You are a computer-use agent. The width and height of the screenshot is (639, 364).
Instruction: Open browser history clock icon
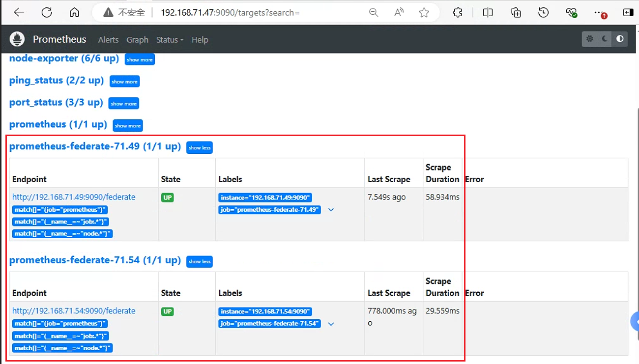click(x=543, y=13)
